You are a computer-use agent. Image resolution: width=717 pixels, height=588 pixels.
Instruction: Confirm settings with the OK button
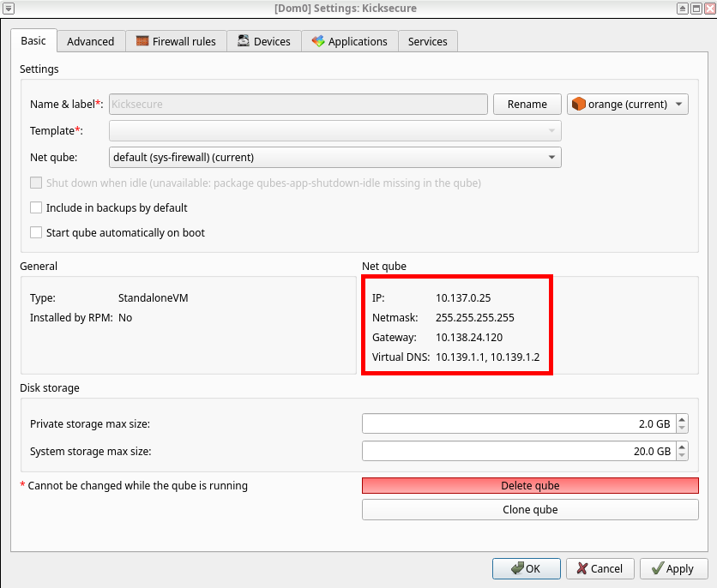coord(526,568)
